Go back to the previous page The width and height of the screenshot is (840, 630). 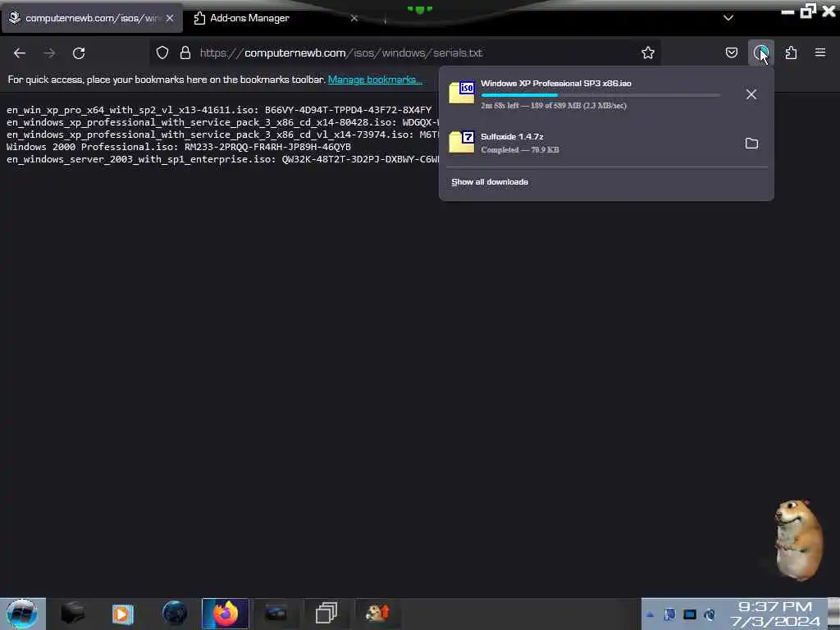(x=20, y=53)
